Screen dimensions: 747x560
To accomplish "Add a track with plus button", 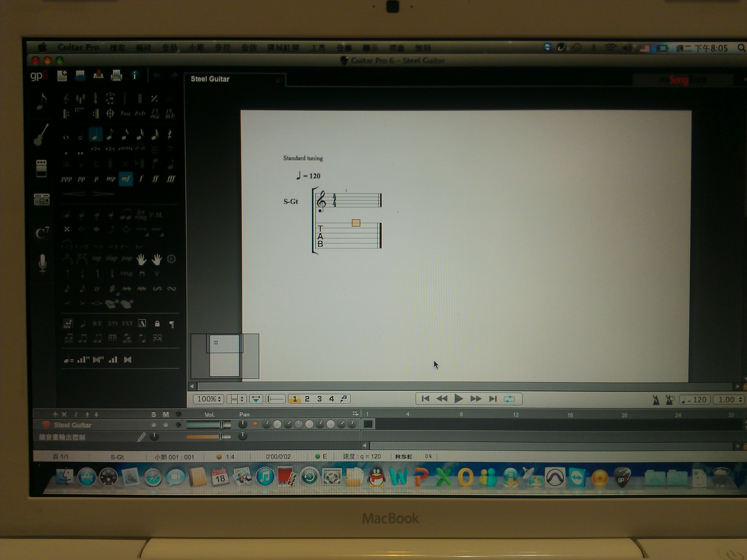I will 55,414.
